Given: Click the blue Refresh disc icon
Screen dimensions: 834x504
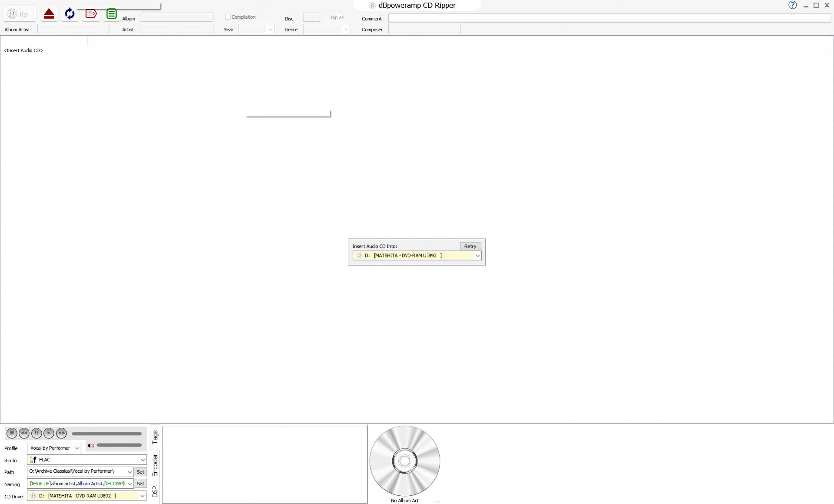Looking at the screenshot, I should coord(70,14).
